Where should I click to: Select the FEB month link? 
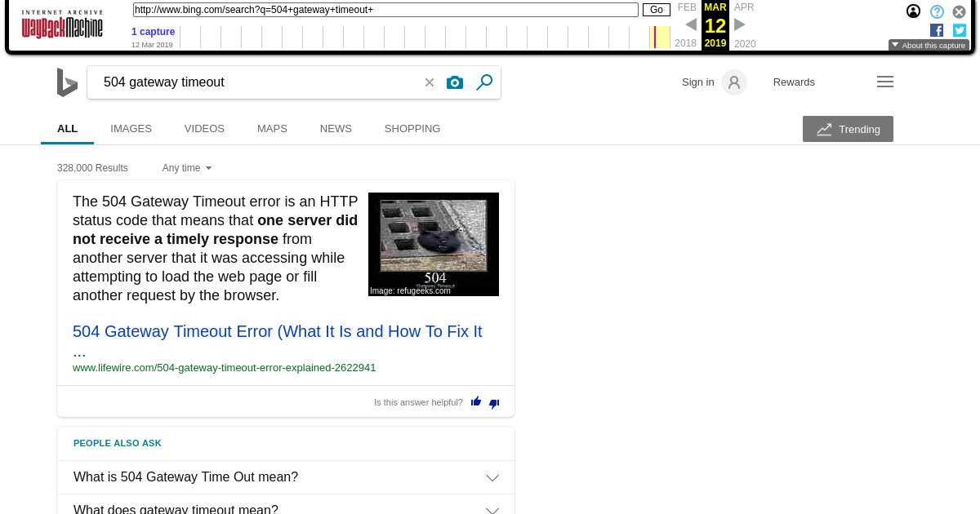click(687, 7)
